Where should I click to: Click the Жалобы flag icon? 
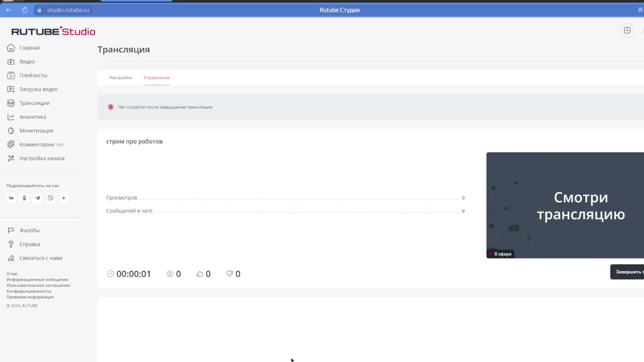tap(11, 230)
